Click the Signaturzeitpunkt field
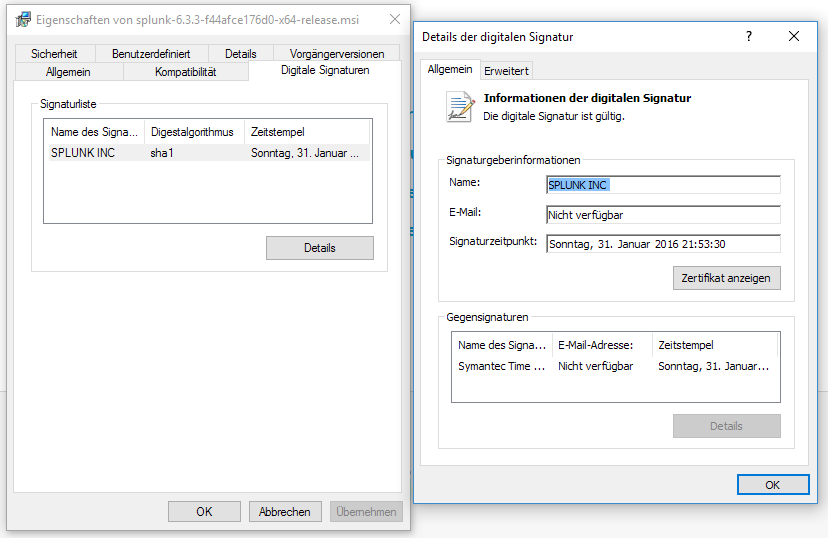 click(x=663, y=244)
